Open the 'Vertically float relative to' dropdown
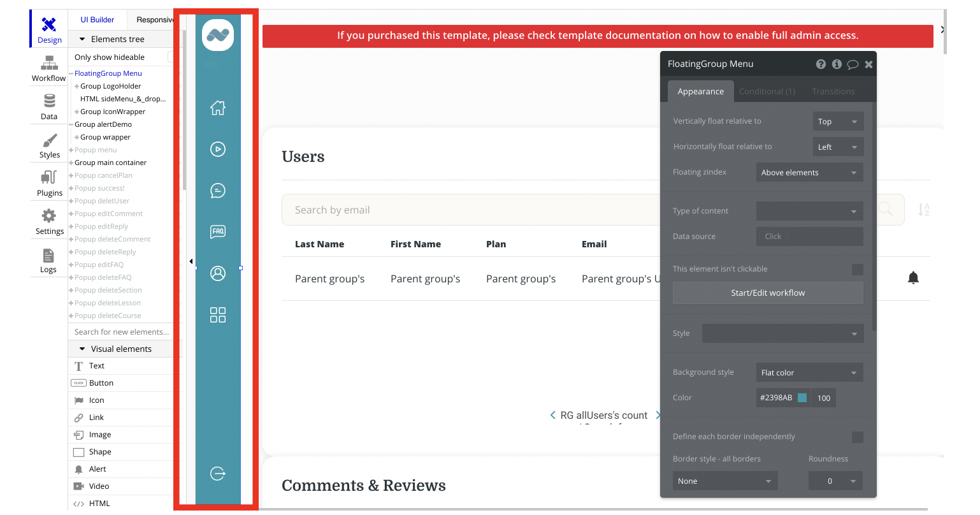The width and height of the screenshot is (980, 515). (x=838, y=122)
